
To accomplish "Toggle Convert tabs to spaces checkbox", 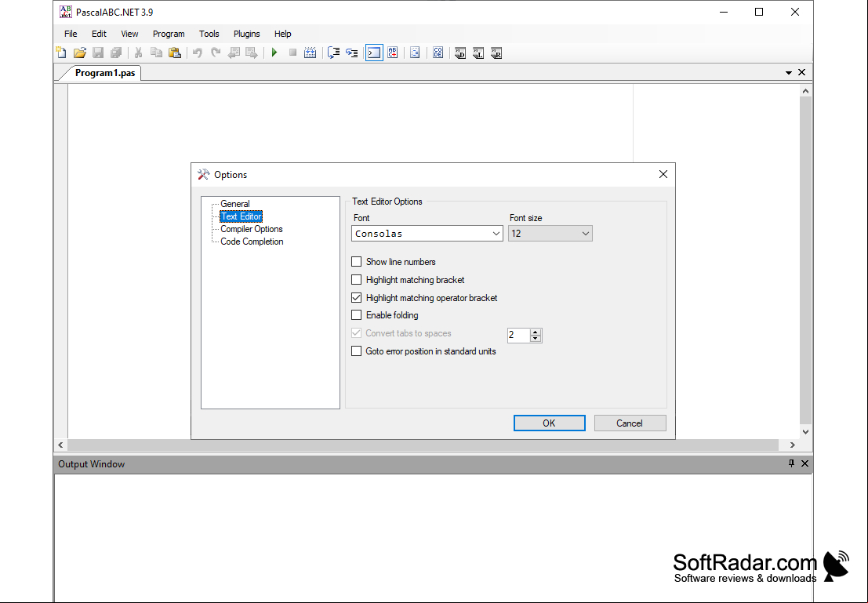I will pos(357,333).
